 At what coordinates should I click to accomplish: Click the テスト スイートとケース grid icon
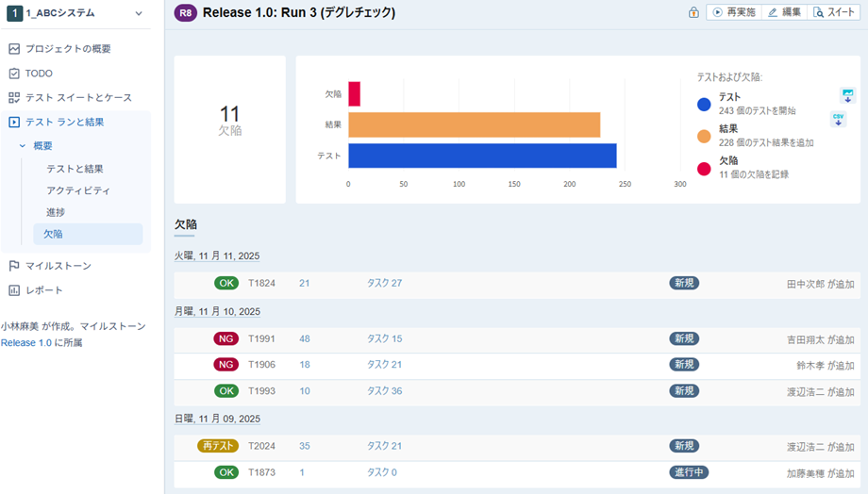tap(14, 97)
